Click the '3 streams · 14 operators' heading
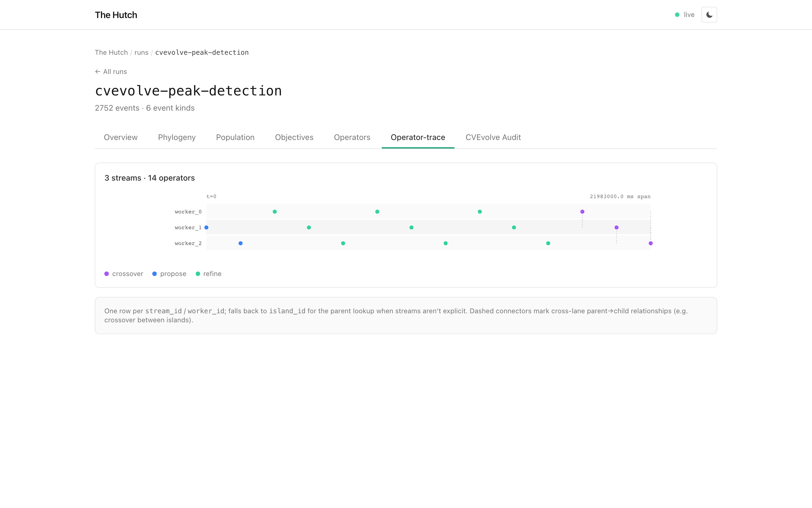The image size is (812, 508). (x=150, y=178)
